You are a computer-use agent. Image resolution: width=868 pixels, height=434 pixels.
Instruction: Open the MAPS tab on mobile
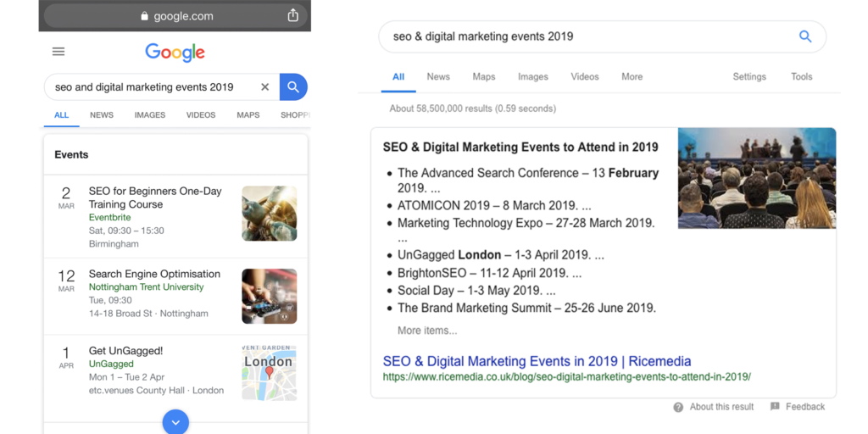[248, 115]
